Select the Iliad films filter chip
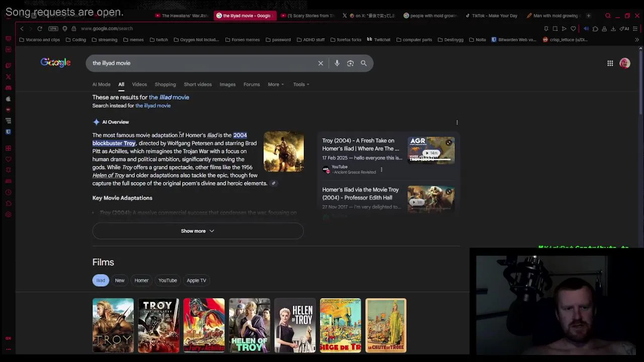The image size is (644, 362). click(101, 281)
